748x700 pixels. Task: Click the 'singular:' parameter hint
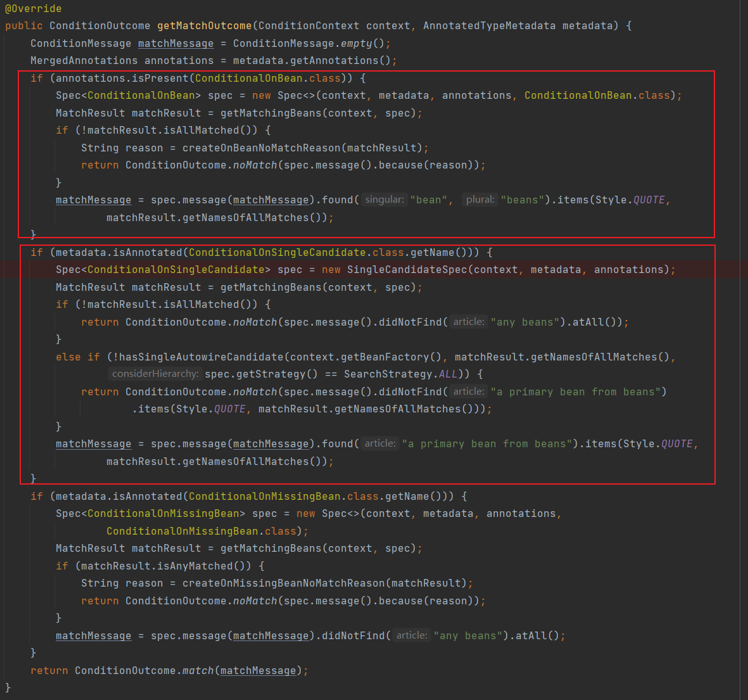coord(384,200)
